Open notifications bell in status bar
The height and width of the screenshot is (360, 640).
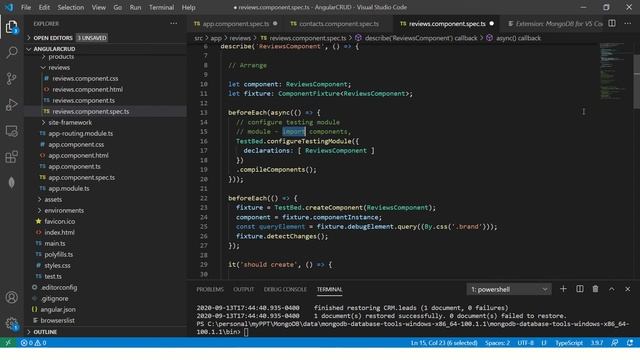click(630, 343)
